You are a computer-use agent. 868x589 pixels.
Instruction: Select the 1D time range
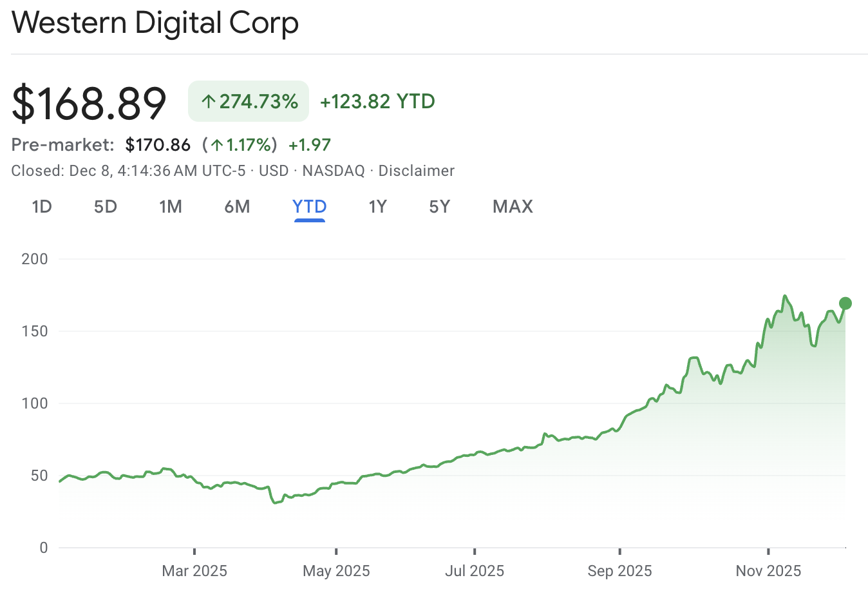pyautogui.click(x=41, y=206)
